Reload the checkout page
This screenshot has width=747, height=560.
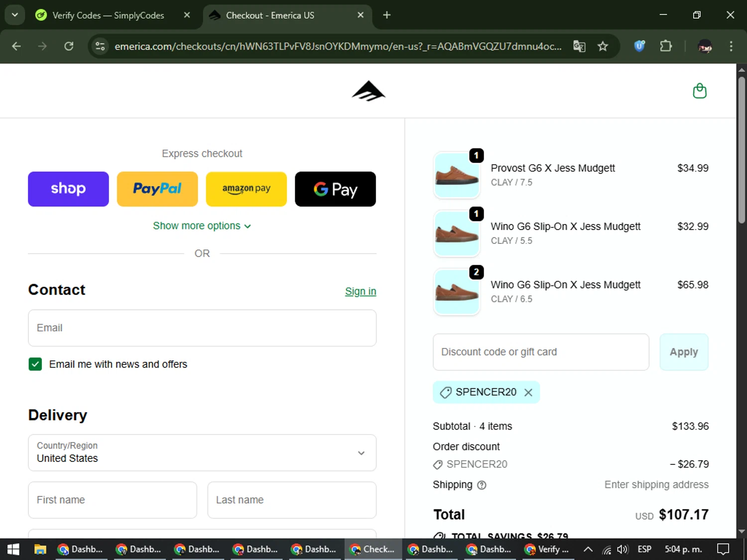click(69, 46)
